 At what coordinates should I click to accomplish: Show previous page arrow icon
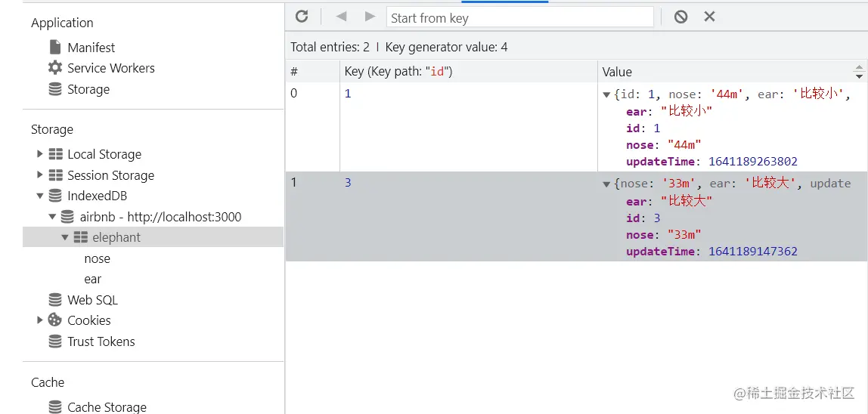(x=341, y=17)
